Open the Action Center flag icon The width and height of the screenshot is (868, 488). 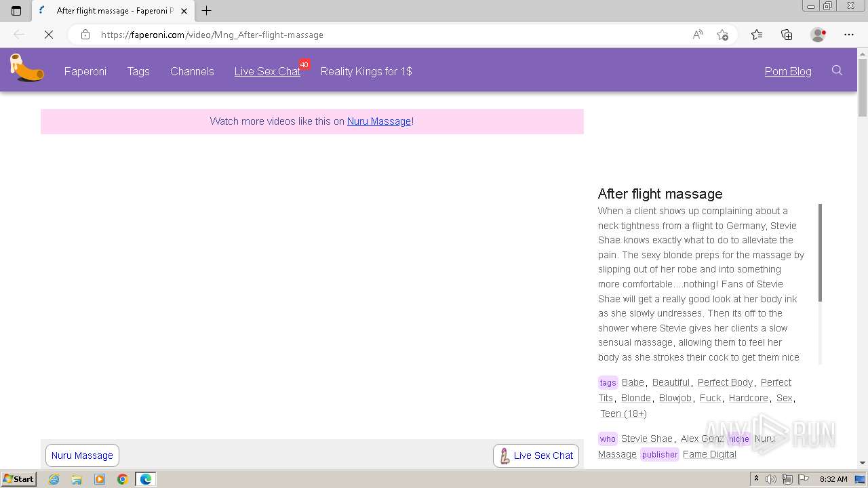804,479
